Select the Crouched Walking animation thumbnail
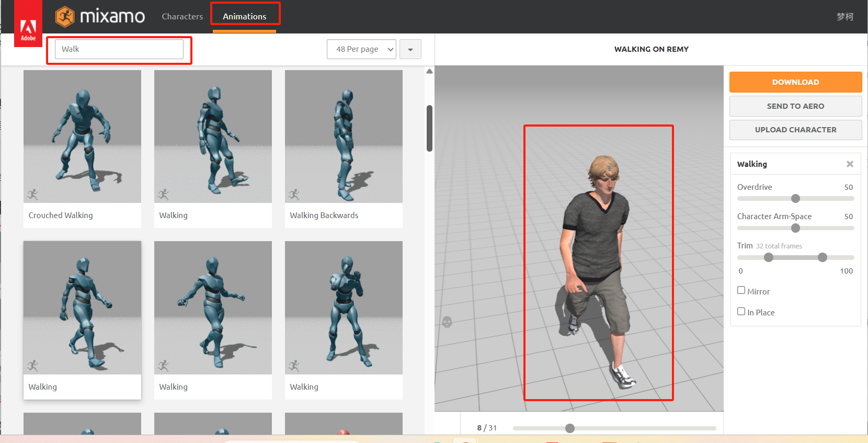 click(x=82, y=137)
